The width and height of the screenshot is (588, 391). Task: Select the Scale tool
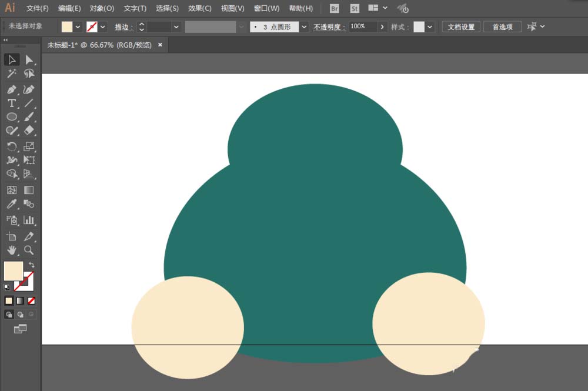pyautogui.click(x=29, y=146)
